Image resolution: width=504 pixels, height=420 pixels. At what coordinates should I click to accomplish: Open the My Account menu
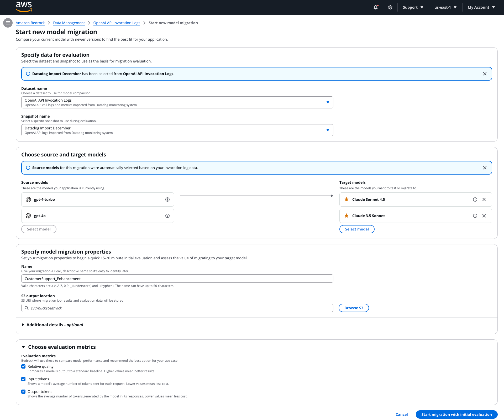point(481,7)
